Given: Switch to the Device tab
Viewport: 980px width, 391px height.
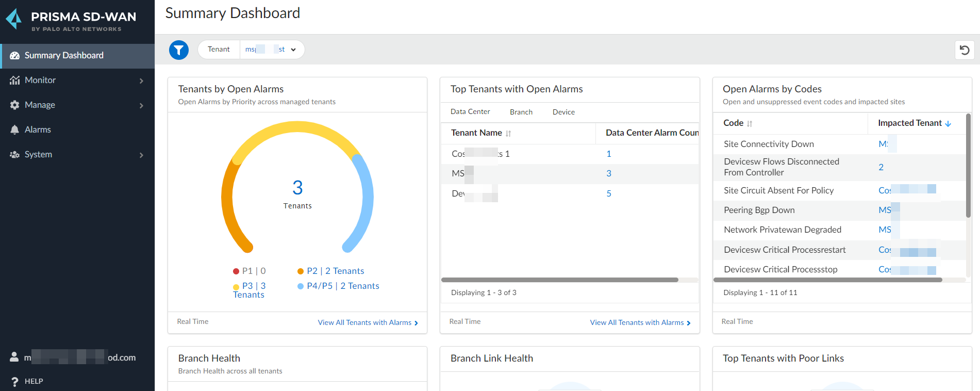Looking at the screenshot, I should click(563, 112).
